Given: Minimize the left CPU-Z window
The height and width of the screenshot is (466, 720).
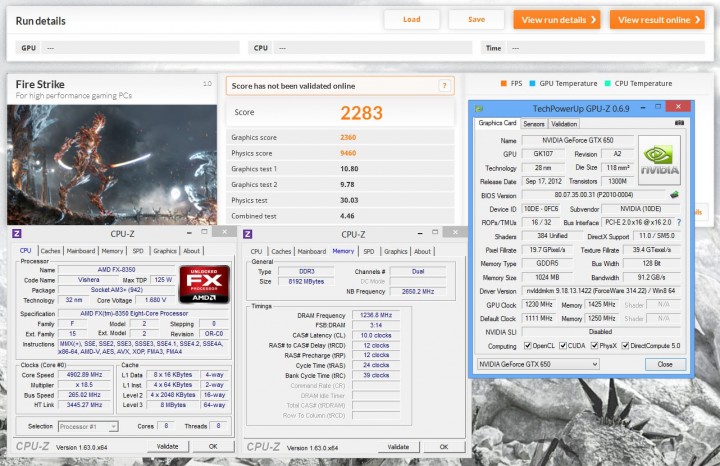Looking at the screenshot, I should click(x=189, y=233).
